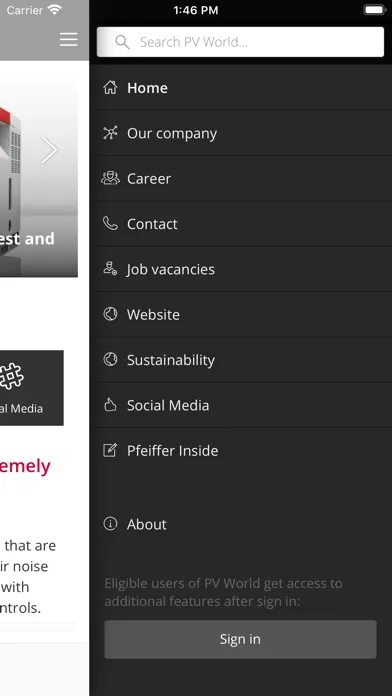The height and width of the screenshot is (696, 392).
Task: Advance carousel with the right chevron arrow
Action: click(49, 150)
